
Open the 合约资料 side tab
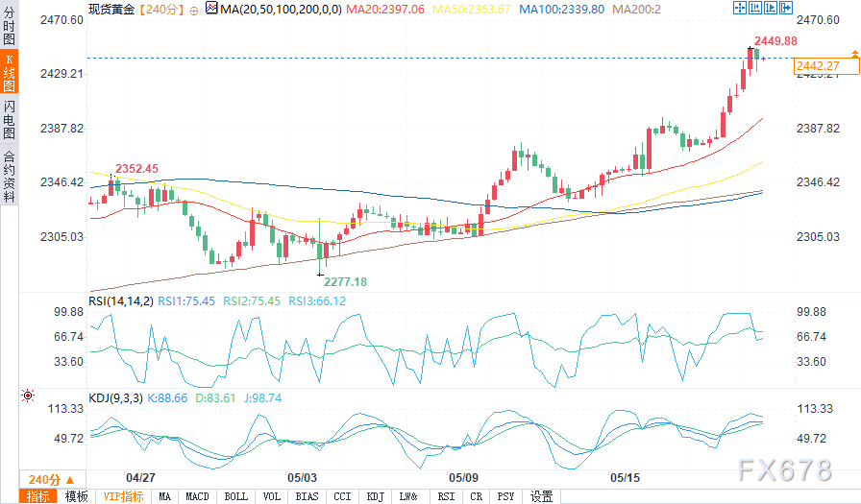coord(9,176)
